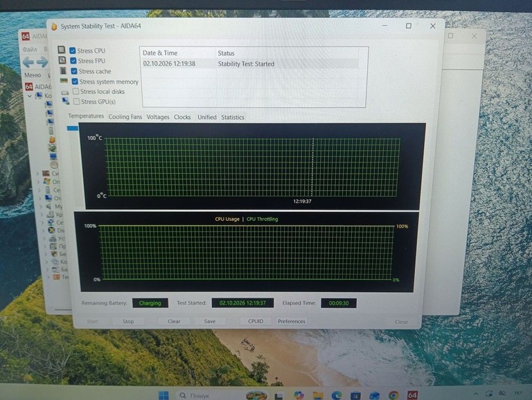Viewport: 532px width, 400px height.
Task: Click the Windows flag icon next to Оп in tree
Action: point(47,181)
